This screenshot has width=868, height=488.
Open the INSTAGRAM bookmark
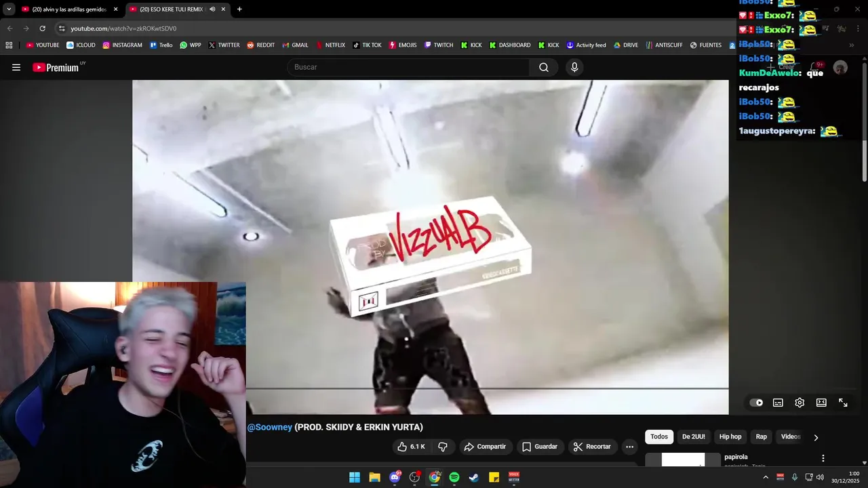122,45
